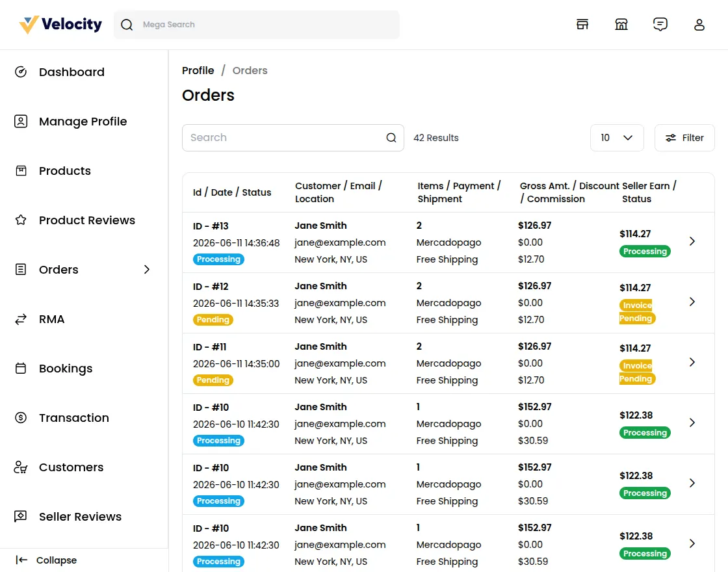Click the Product Reviews star icon
Image resolution: width=728 pixels, height=572 pixels.
[21, 220]
